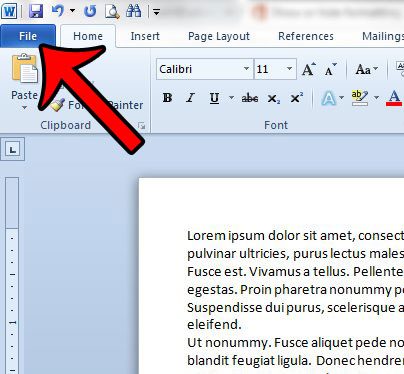The width and height of the screenshot is (404, 374).
Task: Click the Paste clipboard icon
Action: coord(25,68)
